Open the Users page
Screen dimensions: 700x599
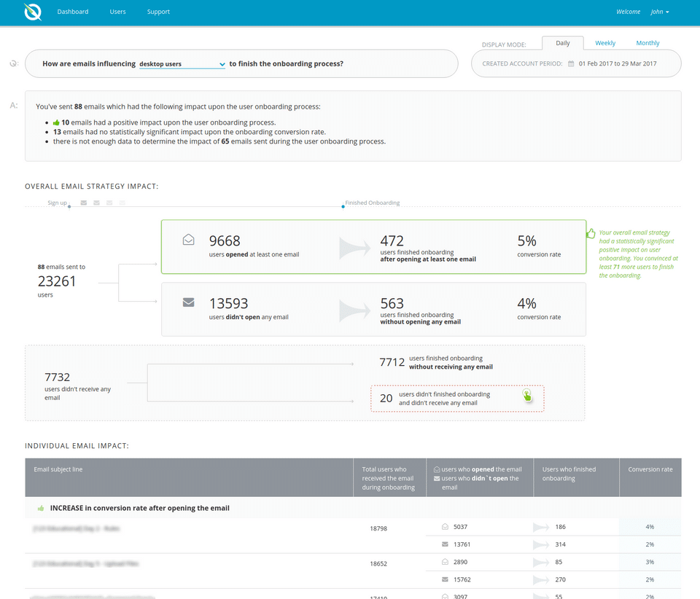point(117,12)
